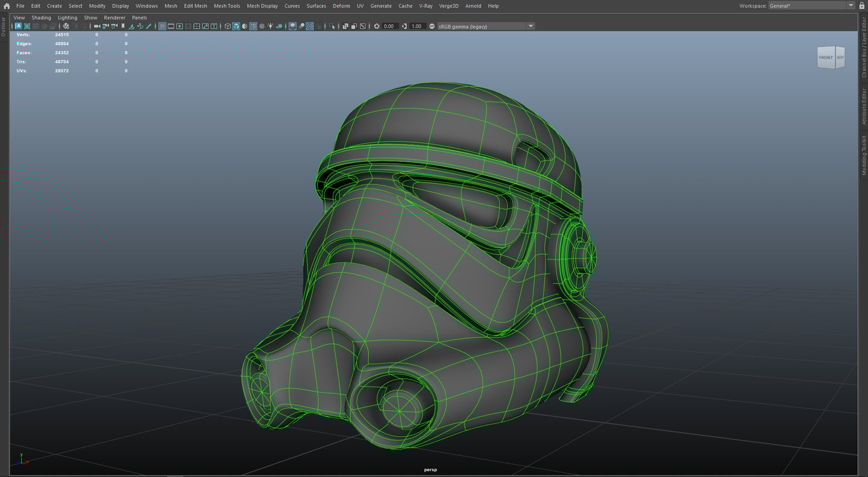This screenshot has width=868, height=477.
Task: Open the panel Shading menu
Action: 42,17
